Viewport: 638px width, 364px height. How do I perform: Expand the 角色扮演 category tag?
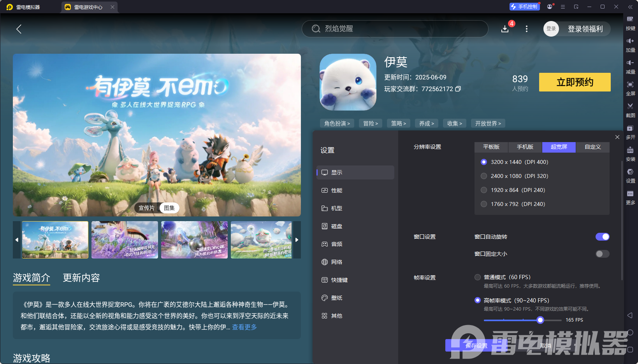[337, 123]
